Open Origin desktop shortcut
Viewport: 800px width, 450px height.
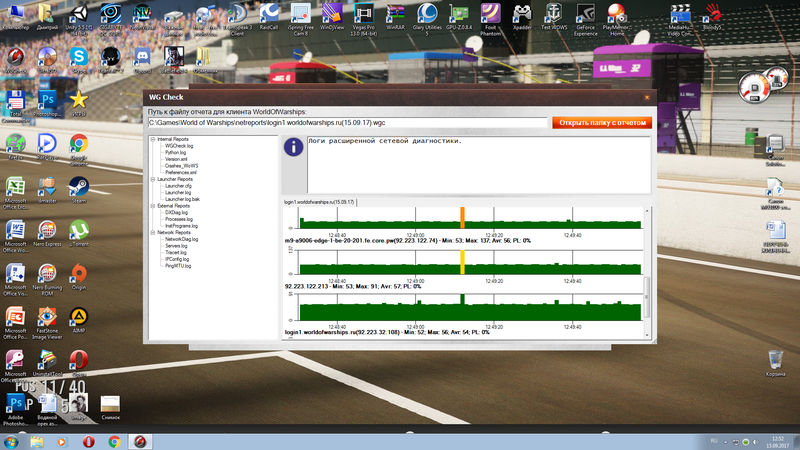(x=79, y=277)
